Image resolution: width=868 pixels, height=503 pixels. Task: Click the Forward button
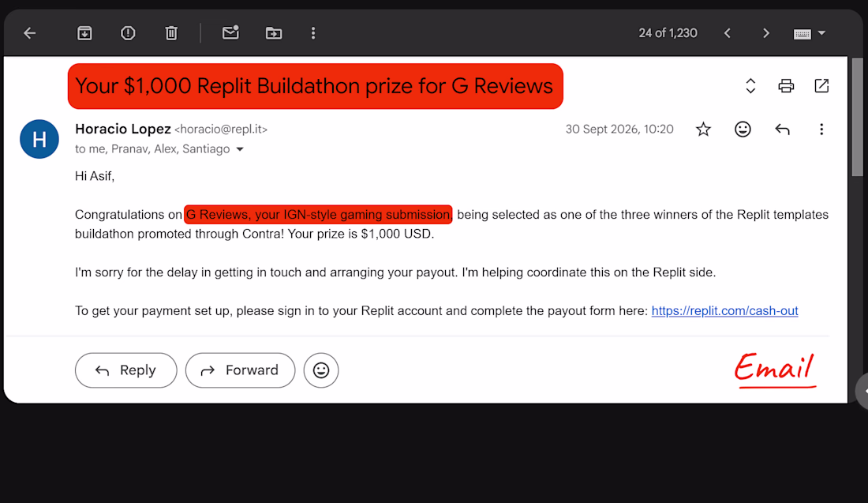click(240, 370)
